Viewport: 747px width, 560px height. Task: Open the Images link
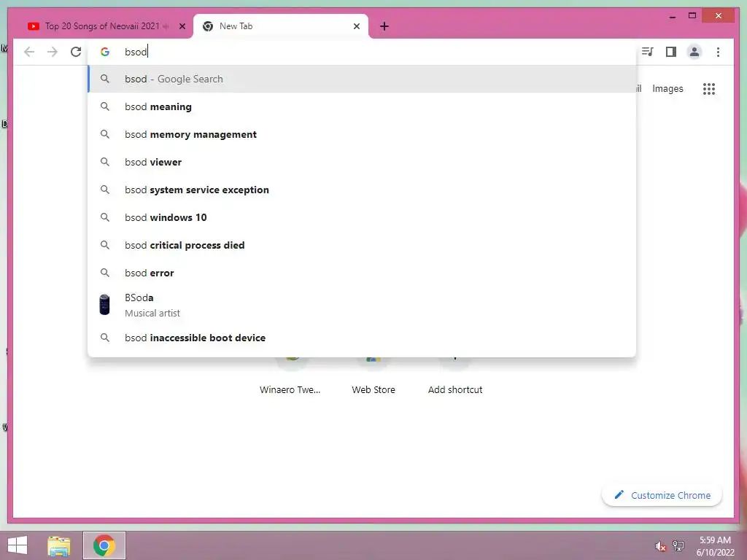click(x=667, y=88)
